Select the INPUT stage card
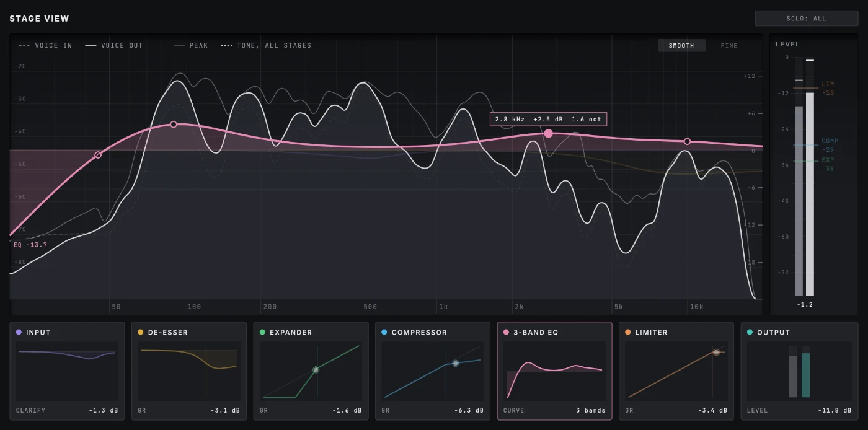 tap(67, 371)
